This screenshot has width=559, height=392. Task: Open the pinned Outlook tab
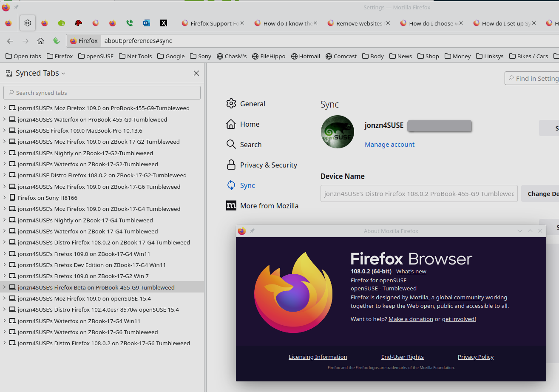[x=147, y=23]
